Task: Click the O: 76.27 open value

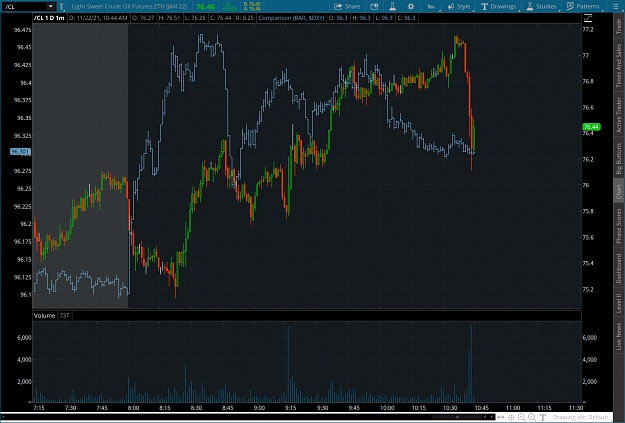Action: pos(143,18)
